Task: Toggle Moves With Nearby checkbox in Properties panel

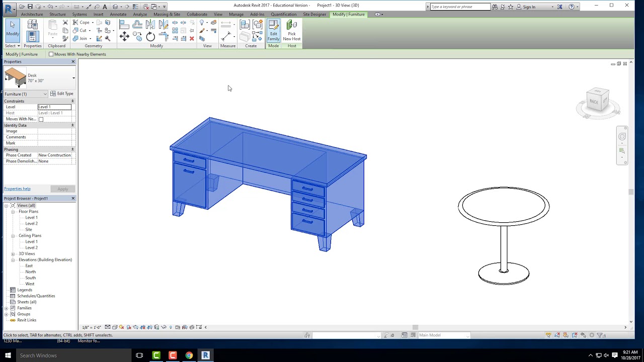Action: pos(41,119)
